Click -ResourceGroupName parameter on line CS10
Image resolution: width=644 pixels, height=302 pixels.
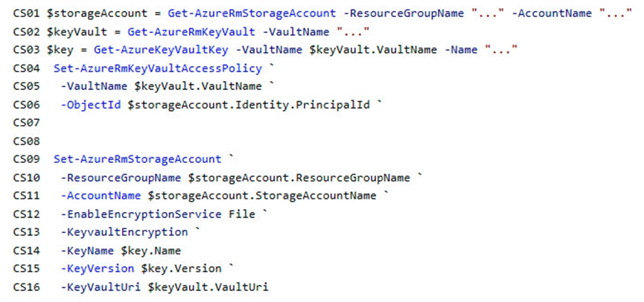tap(121, 178)
